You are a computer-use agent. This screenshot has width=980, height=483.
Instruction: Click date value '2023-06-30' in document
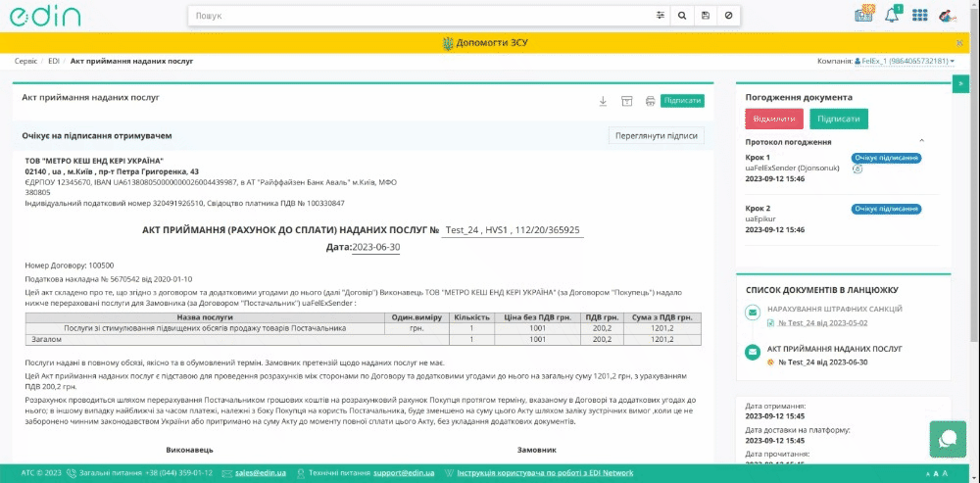coord(375,248)
